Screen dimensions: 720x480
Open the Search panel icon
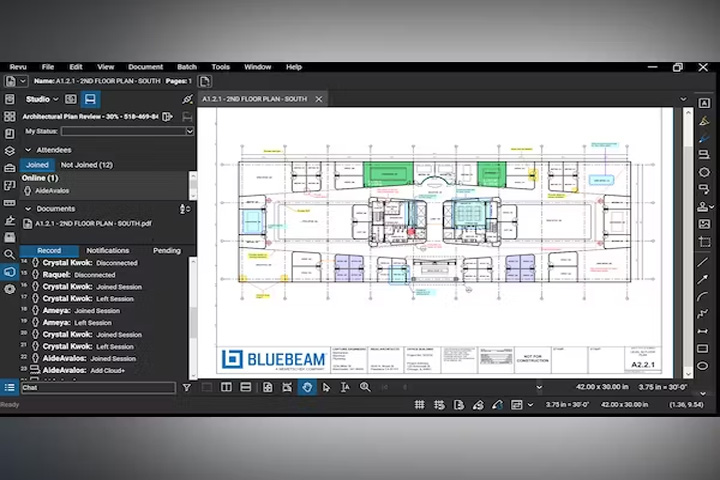coord(9,254)
